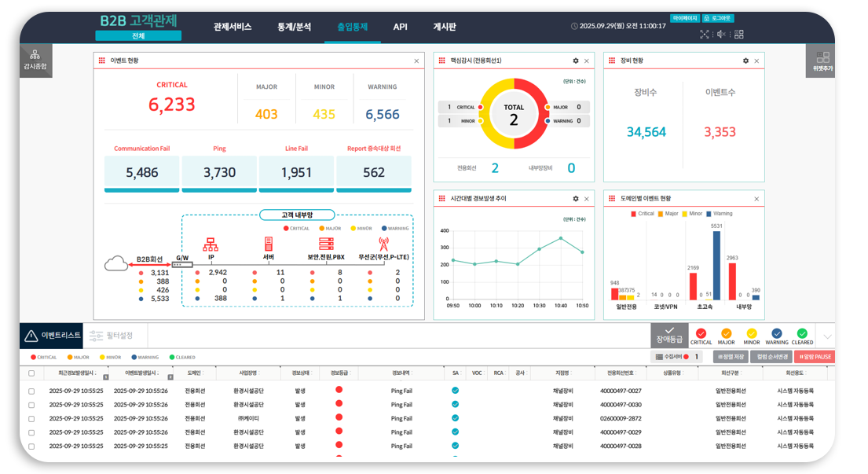Open settings gear of 장비 현황 widget

(745, 61)
